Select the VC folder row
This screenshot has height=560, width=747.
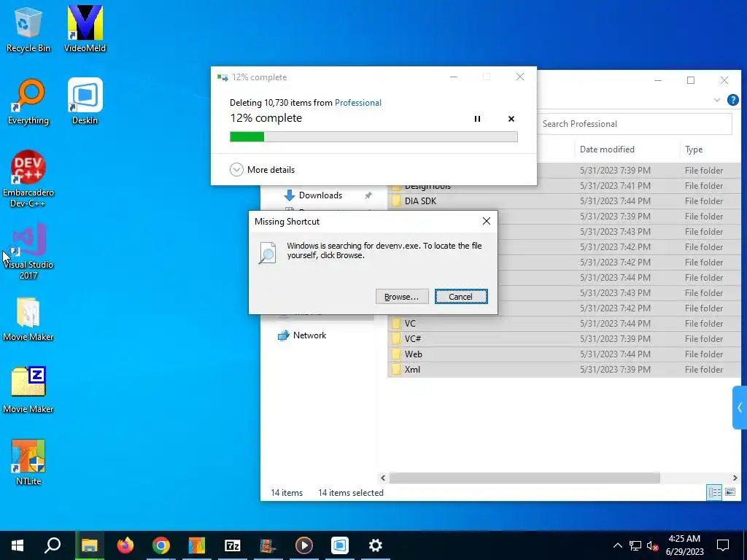point(565,323)
